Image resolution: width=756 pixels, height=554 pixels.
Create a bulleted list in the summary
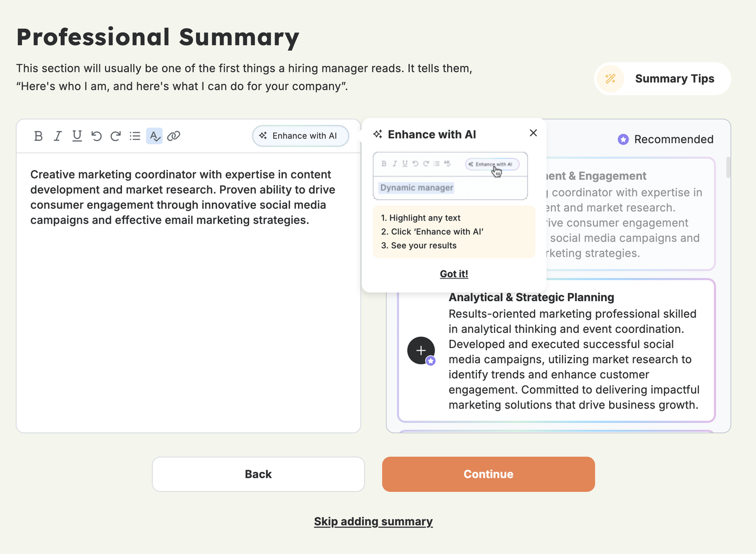coord(135,136)
